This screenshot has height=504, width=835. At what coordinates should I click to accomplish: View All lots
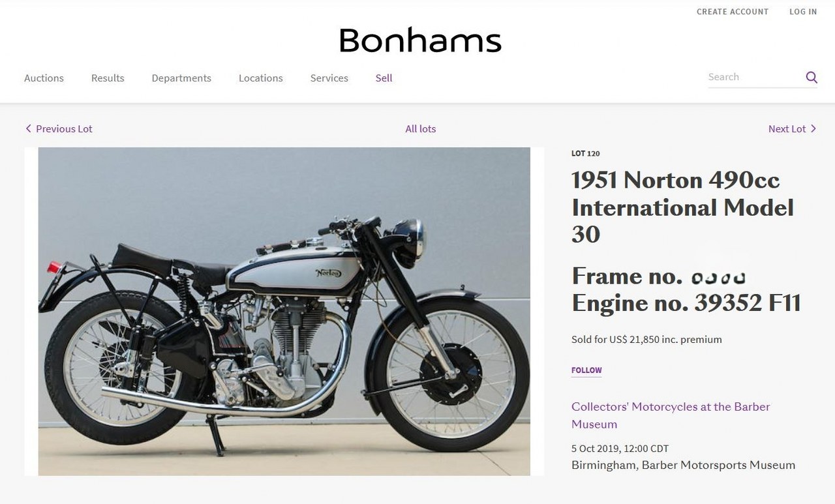[420, 128]
